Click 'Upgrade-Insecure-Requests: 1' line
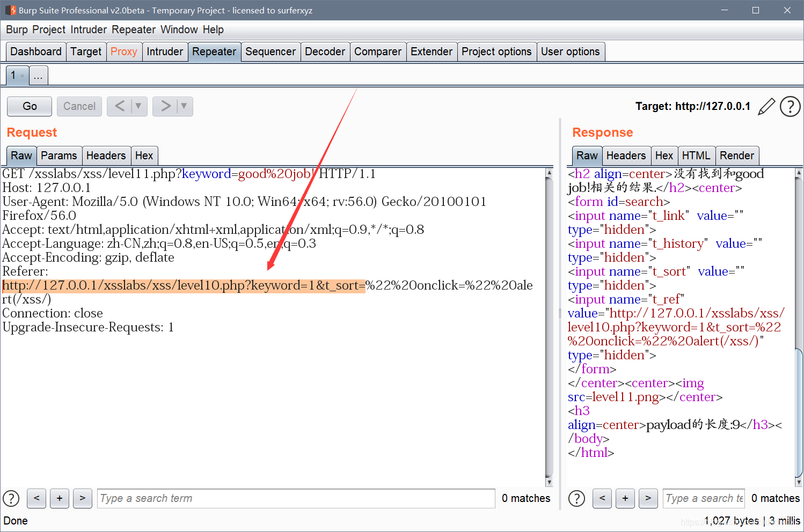Image resolution: width=804 pixels, height=532 pixels. pos(88,327)
